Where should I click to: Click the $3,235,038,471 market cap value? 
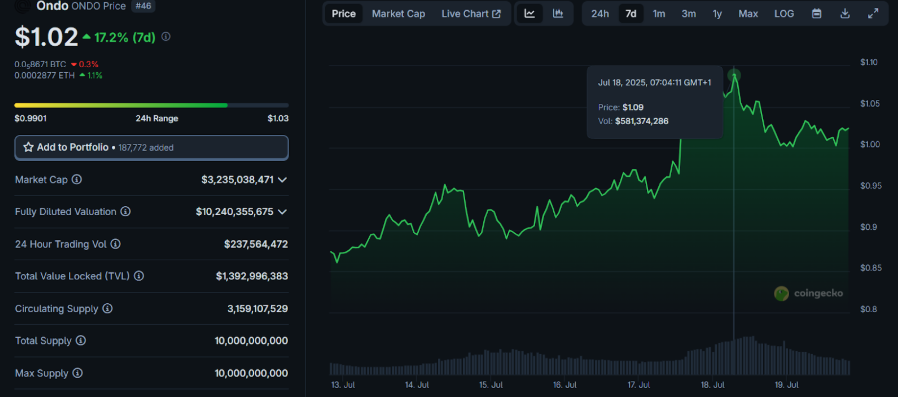coord(238,179)
